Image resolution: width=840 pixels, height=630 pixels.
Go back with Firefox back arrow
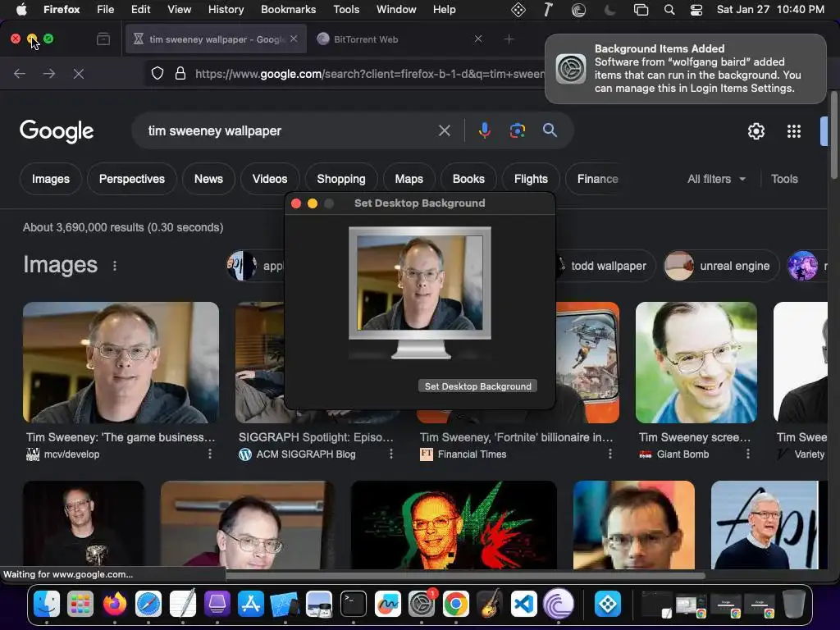tap(20, 73)
